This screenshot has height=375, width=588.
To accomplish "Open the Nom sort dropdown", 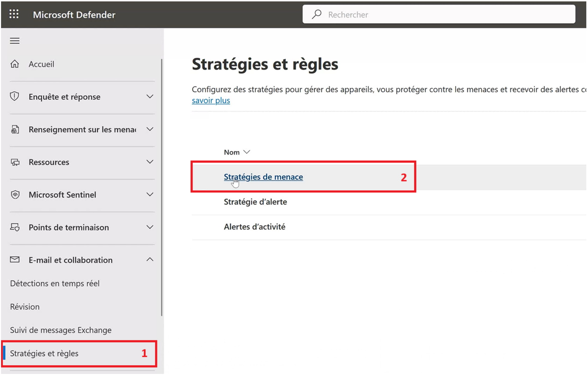I will pyautogui.click(x=247, y=151).
